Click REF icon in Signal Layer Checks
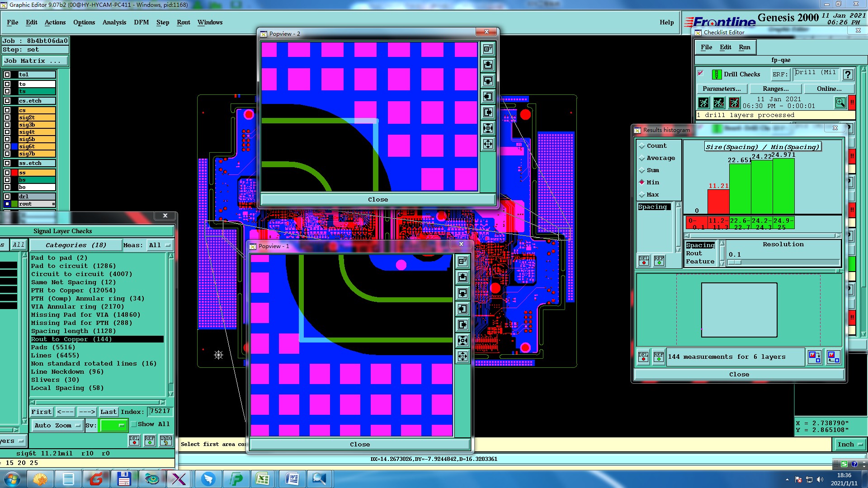The width and height of the screenshot is (868, 488). click(x=150, y=440)
